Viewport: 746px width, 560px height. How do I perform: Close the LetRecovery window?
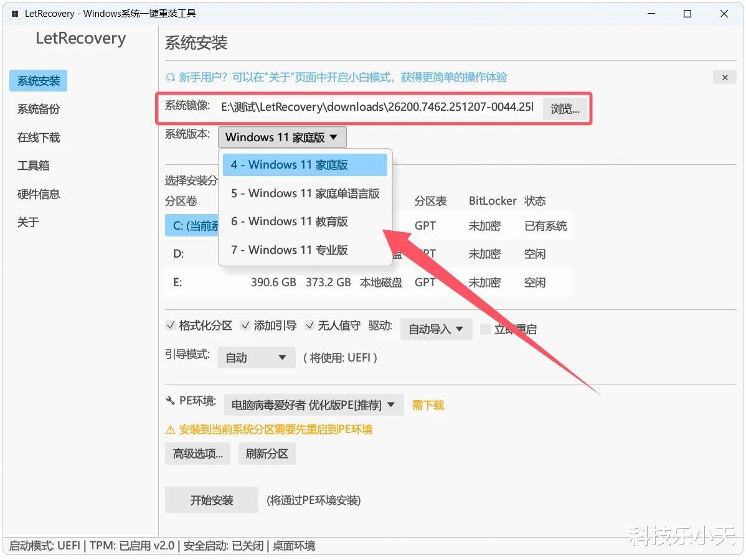coord(724,14)
